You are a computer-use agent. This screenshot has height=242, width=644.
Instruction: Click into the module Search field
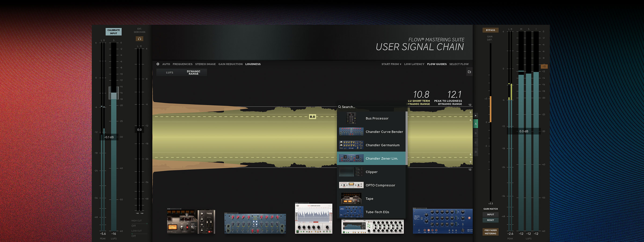point(372,107)
